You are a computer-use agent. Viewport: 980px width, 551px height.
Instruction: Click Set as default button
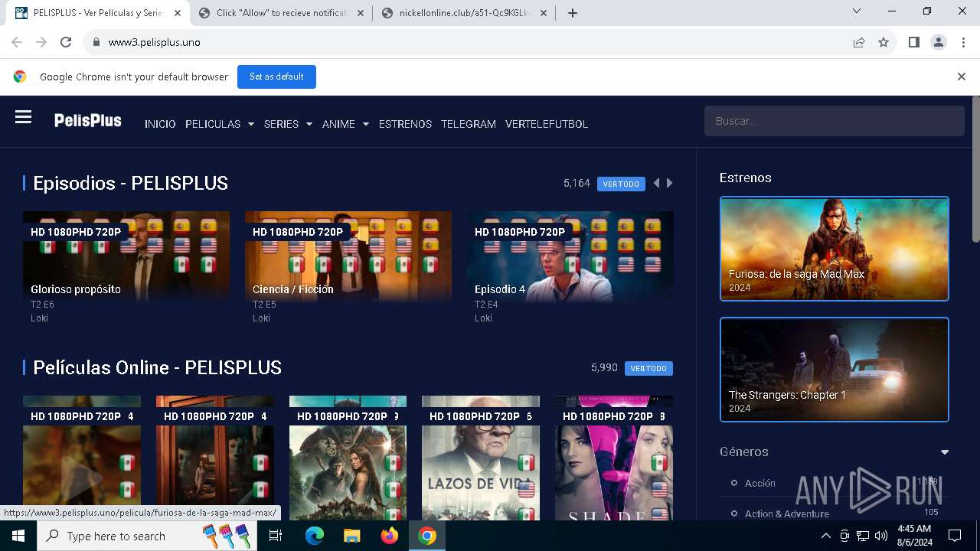point(276,77)
